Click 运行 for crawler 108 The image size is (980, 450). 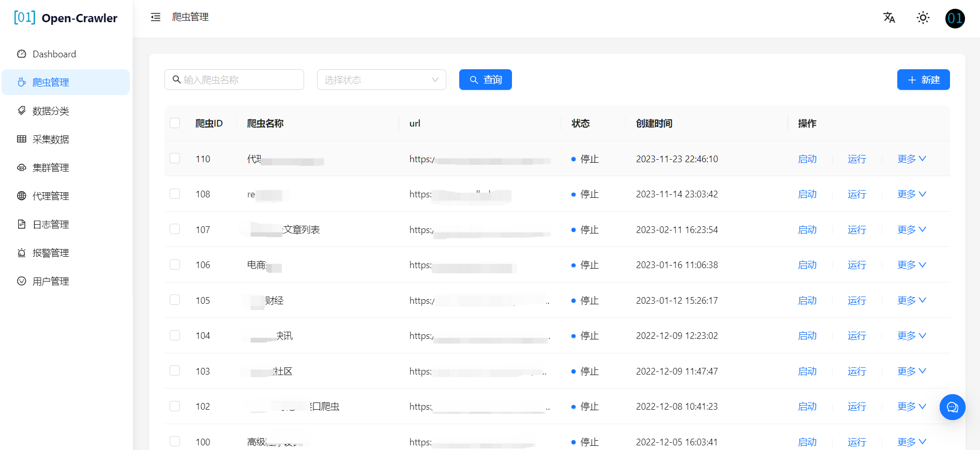857,194
